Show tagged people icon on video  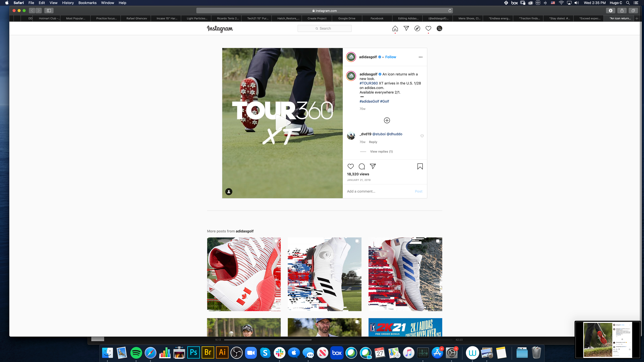pyautogui.click(x=229, y=192)
